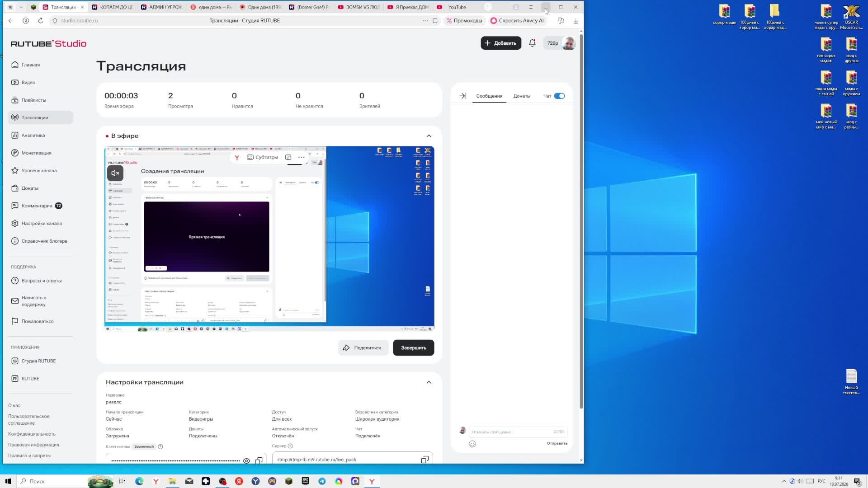Open 'Аналитика' in the sidebar
868x488 pixels.
pyautogui.click(x=41, y=135)
